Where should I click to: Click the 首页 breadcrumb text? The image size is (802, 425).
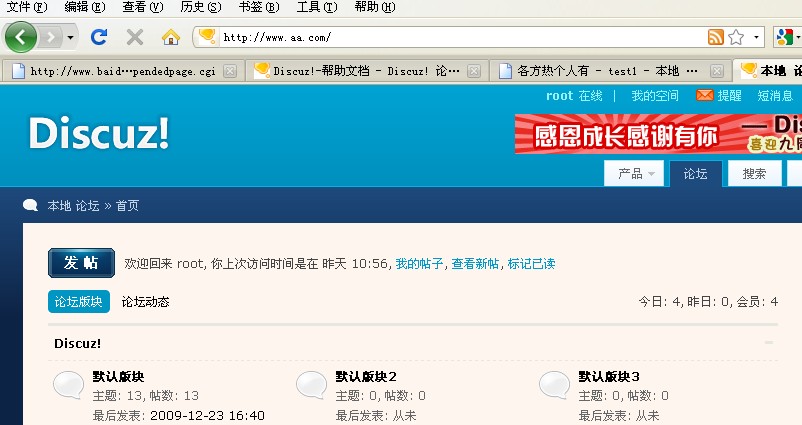(127, 206)
